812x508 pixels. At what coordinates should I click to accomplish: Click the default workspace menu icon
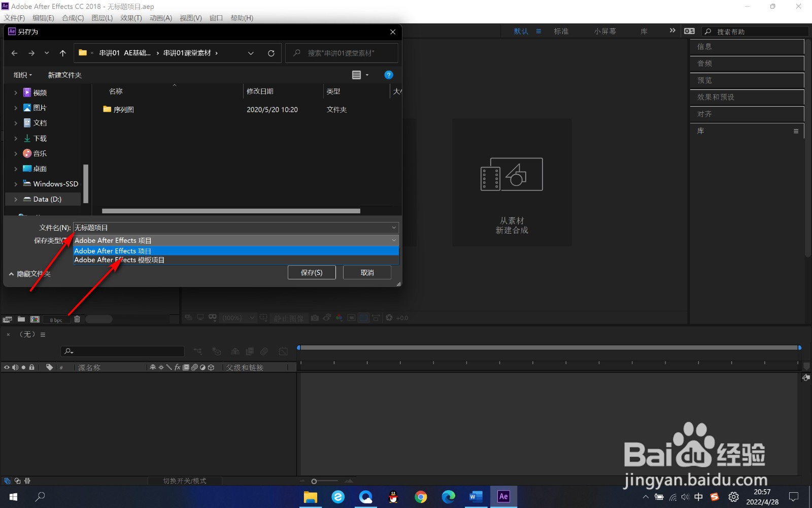[538, 31]
